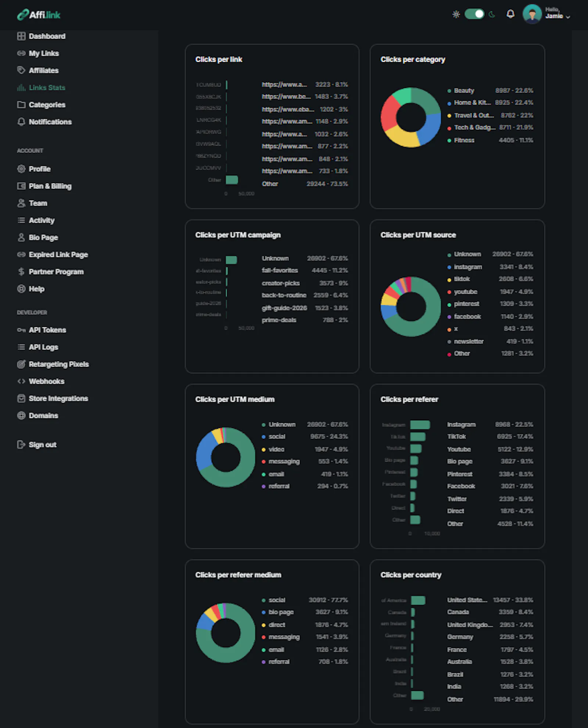Select the Canada country row
The image size is (588, 728).
coord(490,612)
